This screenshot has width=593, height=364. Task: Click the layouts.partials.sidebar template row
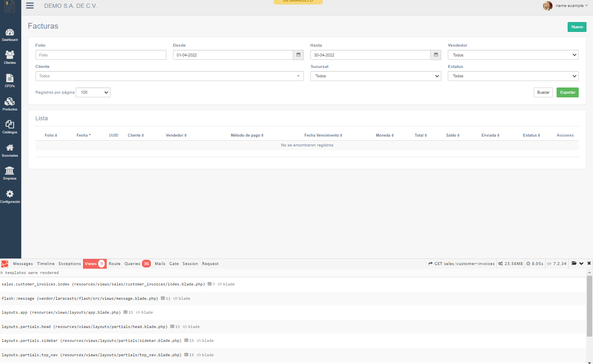click(293, 341)
